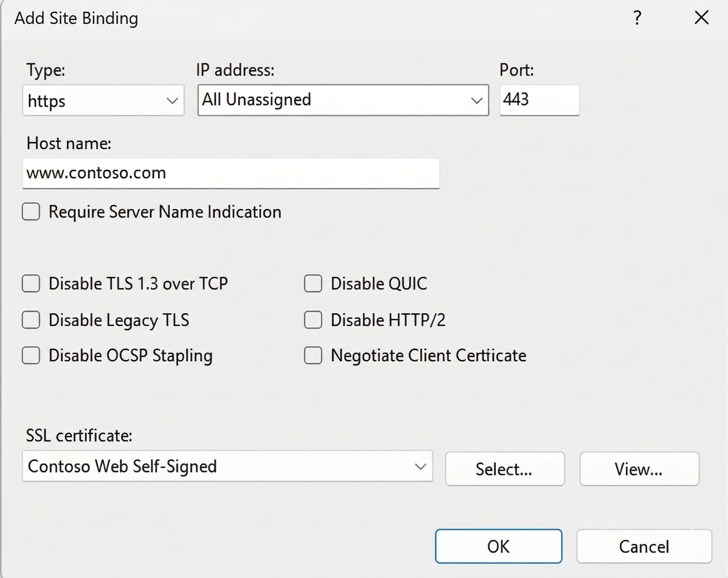Toggle Disable Legacy TLS option
Image resolution: width=728 pixels, height=578 pixels.
[31, 320]
